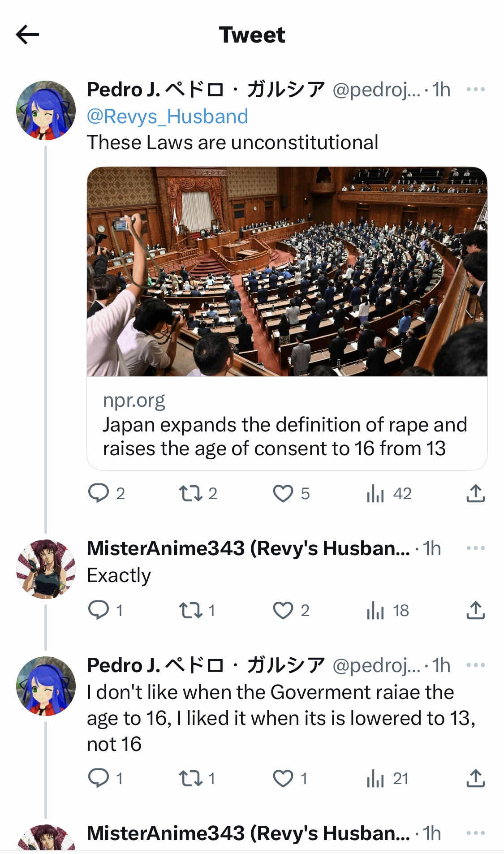Tap the back arrow at top
Image resolution: width=504 pixels, height=854 pixels.
tap(27, 35)
